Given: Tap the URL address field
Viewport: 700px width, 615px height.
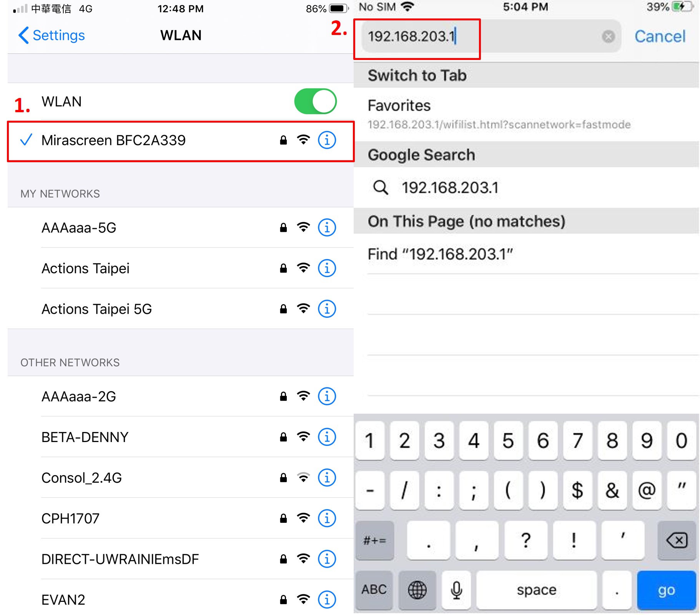Looking at the screenshot, I should (x=481, y=37).
